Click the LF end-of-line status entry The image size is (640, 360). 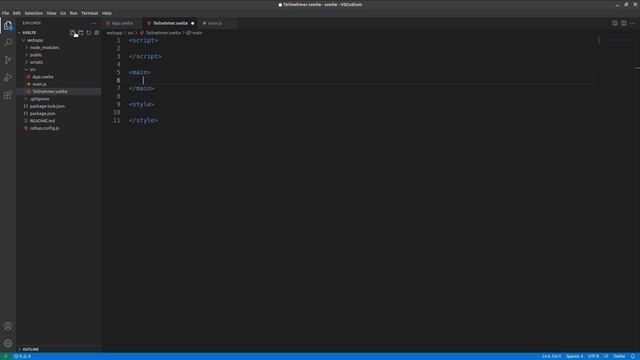click(606, 356)
